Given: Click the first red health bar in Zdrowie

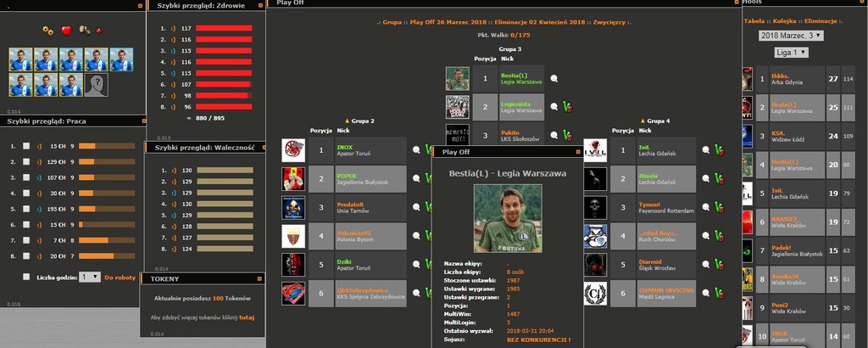Looking at the screenshot, I should [x=224, y=28].
